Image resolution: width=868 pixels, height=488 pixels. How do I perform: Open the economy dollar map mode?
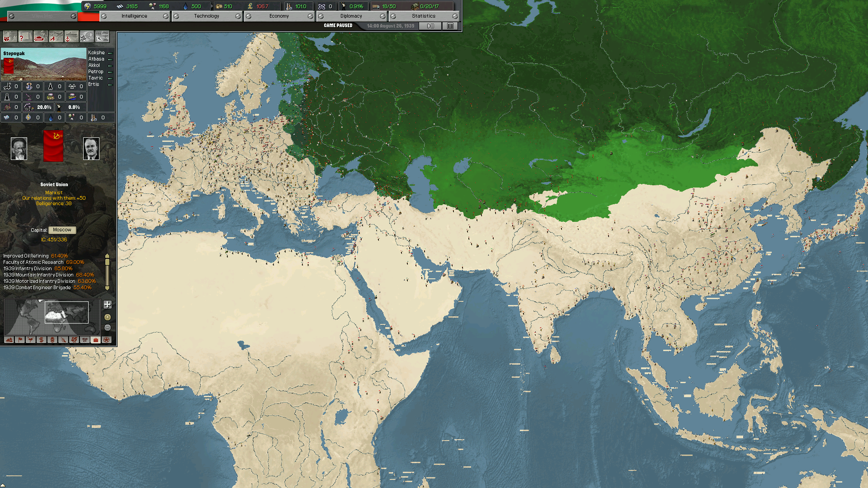tap(42, 340)
